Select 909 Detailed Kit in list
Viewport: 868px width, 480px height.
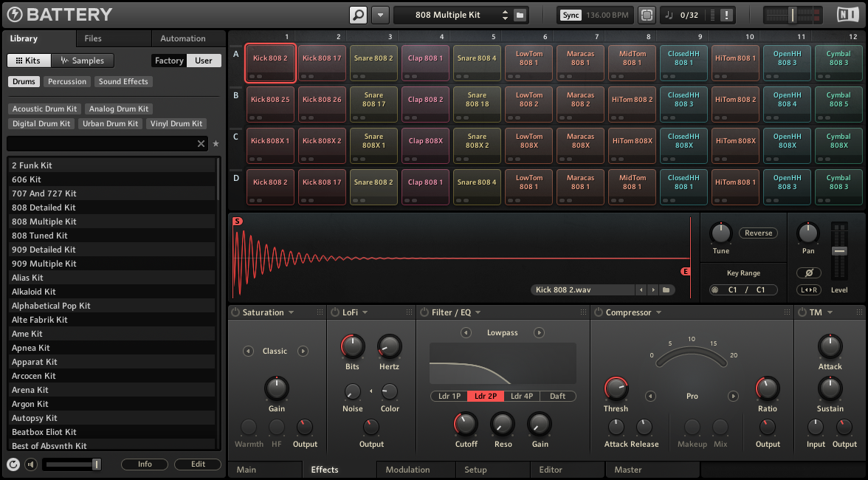point(111,250)
